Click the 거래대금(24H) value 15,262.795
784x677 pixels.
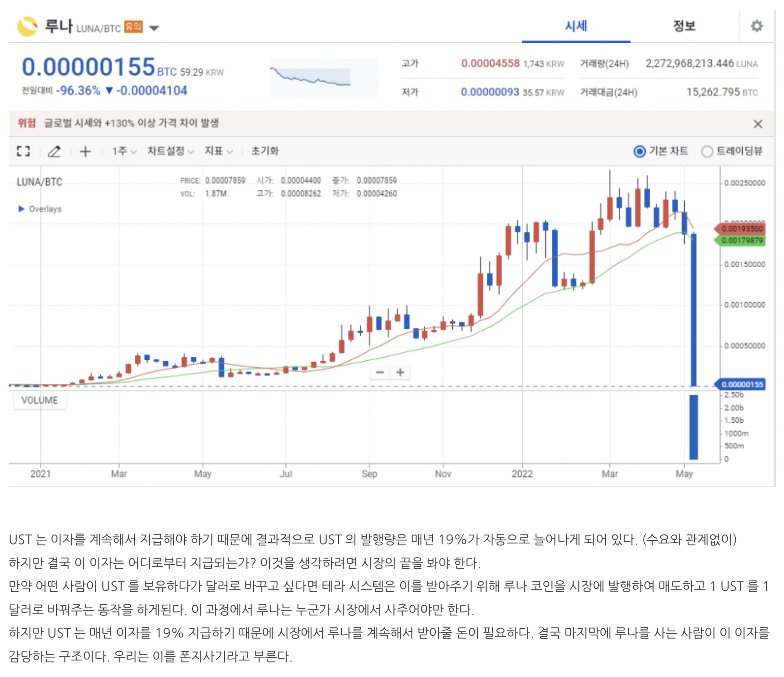click(x=713, y=92)
